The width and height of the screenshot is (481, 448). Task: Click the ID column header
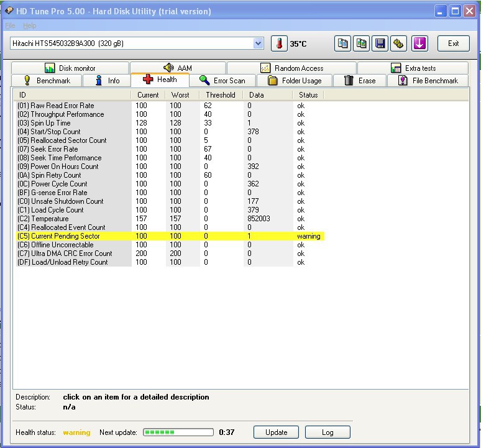[x=72, y=94]
